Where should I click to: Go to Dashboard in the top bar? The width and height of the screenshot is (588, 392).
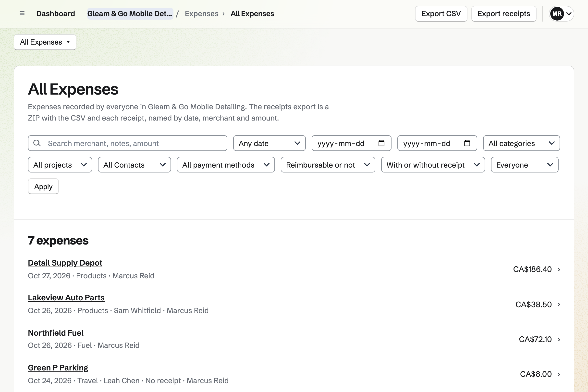click(56, 13)
